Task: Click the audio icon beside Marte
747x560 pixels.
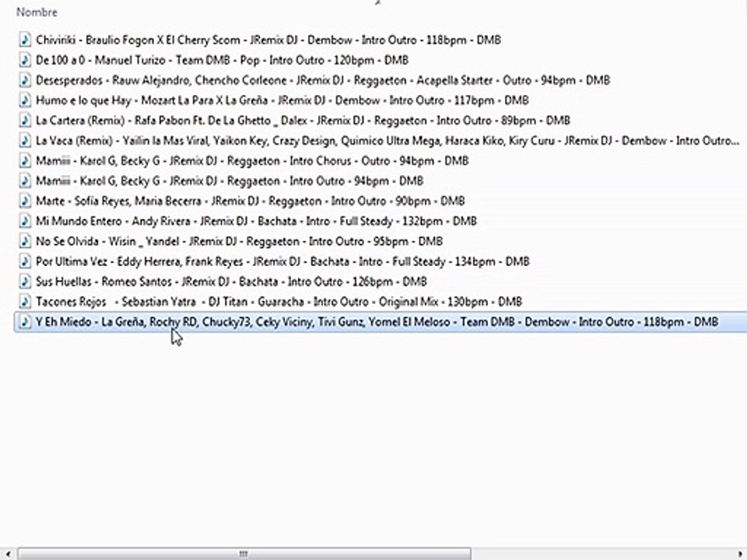Action: click(25, 201)
